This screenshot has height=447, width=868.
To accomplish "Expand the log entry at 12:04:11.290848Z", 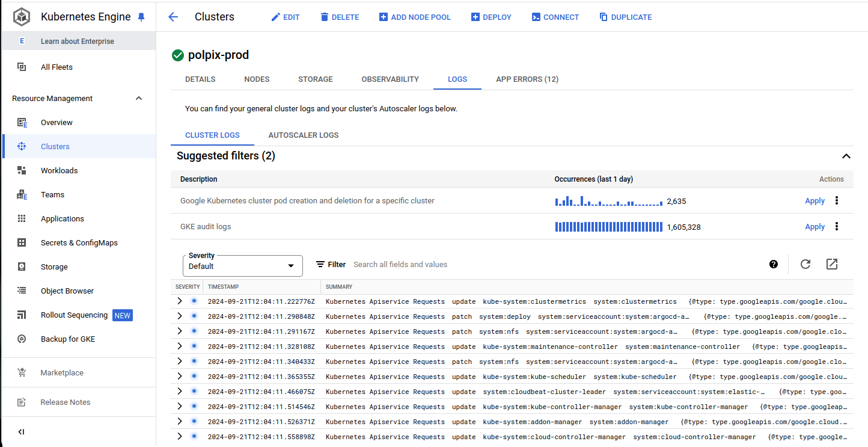I will click(x=179, y=316).
